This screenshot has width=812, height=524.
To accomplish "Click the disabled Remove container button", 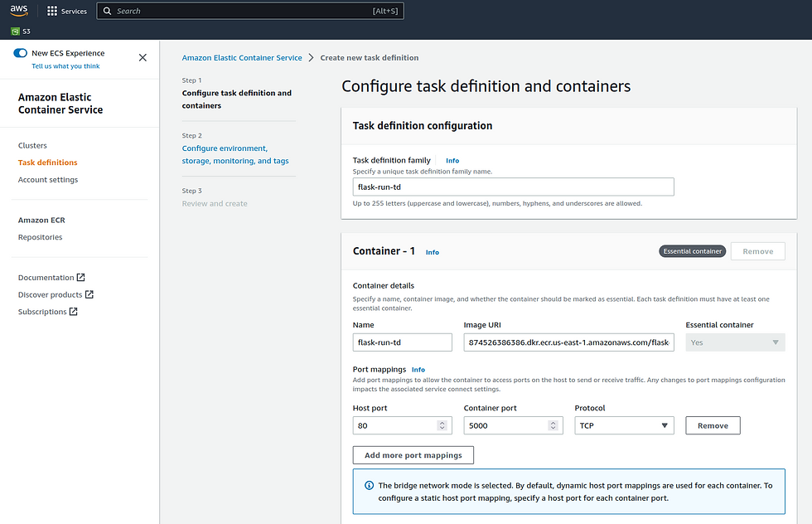I will point(758,251).
